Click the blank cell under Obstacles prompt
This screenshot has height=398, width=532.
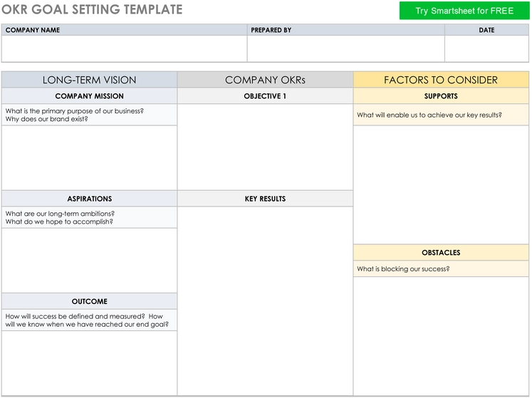pos(441,336)
